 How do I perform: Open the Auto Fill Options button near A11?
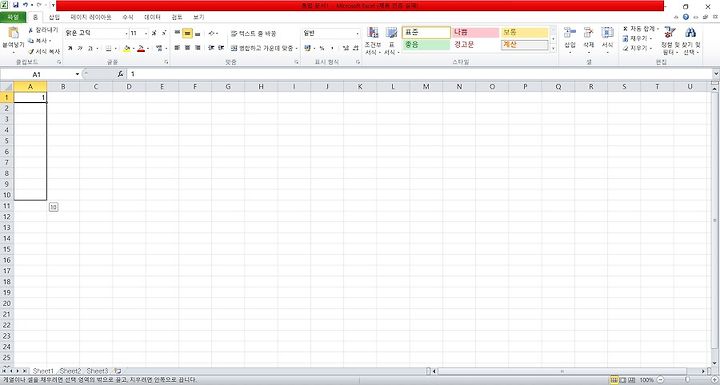click(x=53, y=207)
